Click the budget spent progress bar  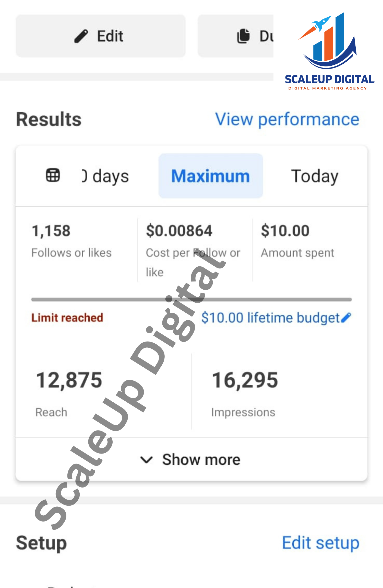192,299
